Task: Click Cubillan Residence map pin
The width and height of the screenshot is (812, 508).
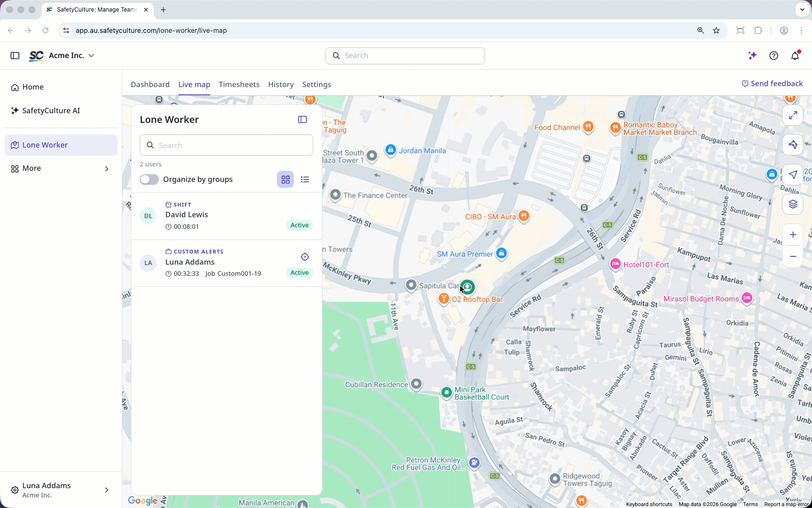Action: click(x=416, y=384)
